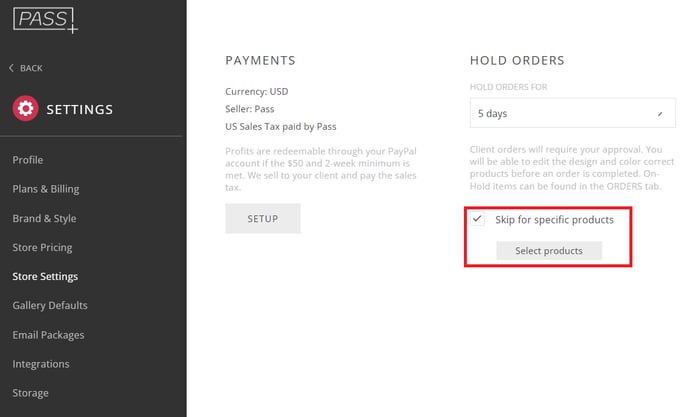Open Gallery Defaults page
The image size is (688, 417).
[50, 305]
